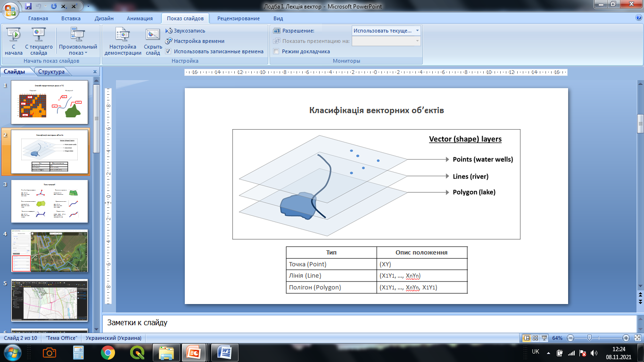The width and height of the screenshot is (644, 362).
Task: Click Украинский (Украина) language indicator
Action: click(x=113, y=338)
